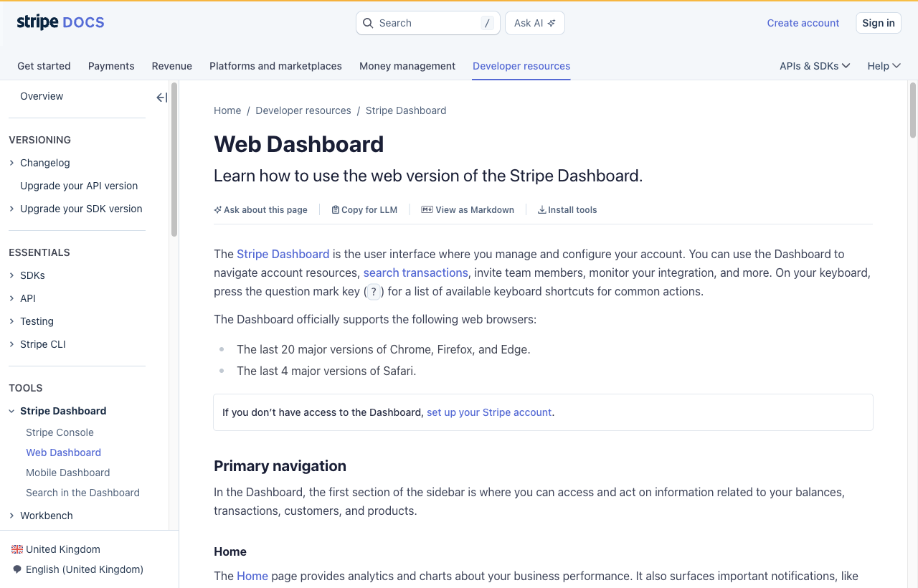918x588 pixels.
Task: Click Stripe Dashboard breadcrumb
Action: coord(406,110)
